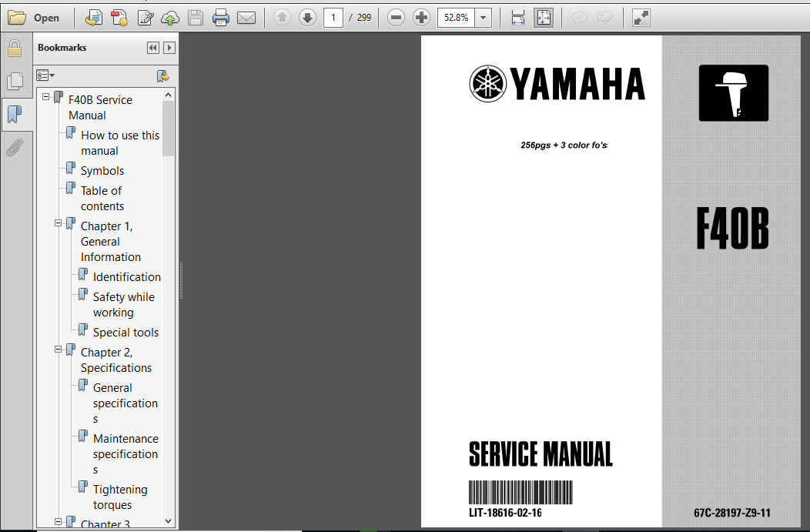The image size is (810, 532).
Task: Click the Create PDF portfolio icon with star
Action: pos(119,18)
